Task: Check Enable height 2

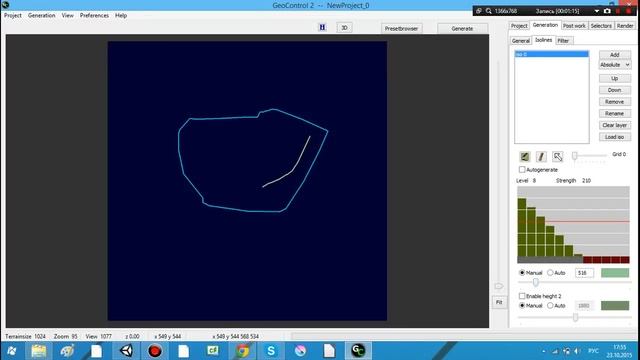Action: [522, 296]
